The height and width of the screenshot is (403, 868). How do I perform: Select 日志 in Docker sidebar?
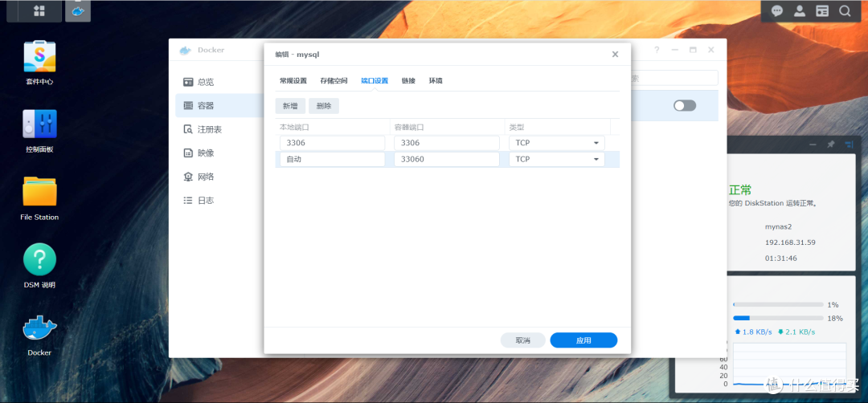click(x=219, y=200)
